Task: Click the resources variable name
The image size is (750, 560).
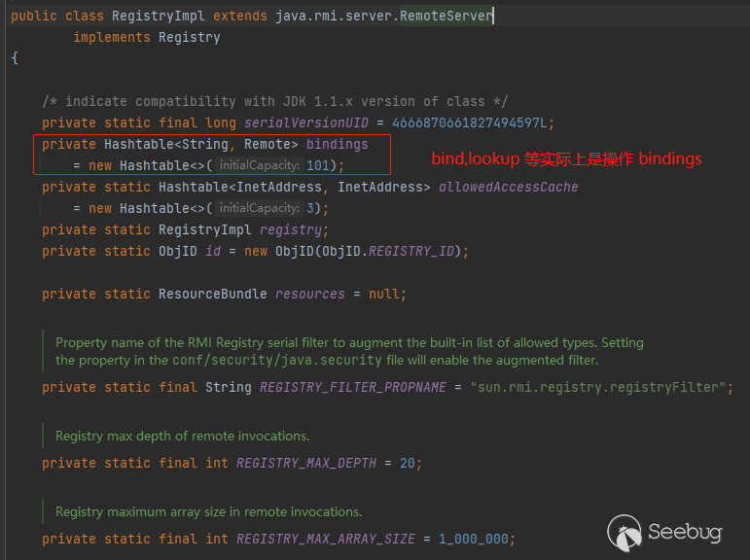Action: [309, 294]
